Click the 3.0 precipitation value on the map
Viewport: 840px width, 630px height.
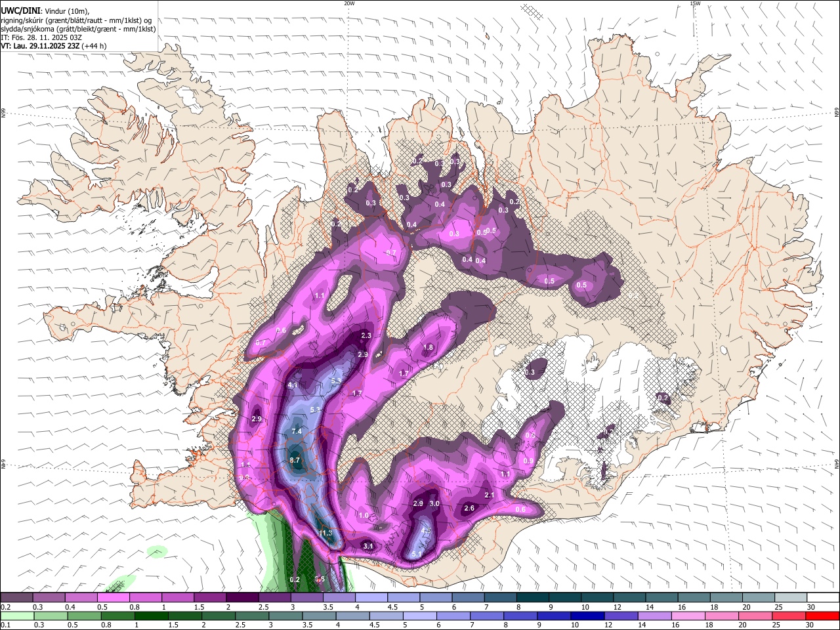[434, 503]
